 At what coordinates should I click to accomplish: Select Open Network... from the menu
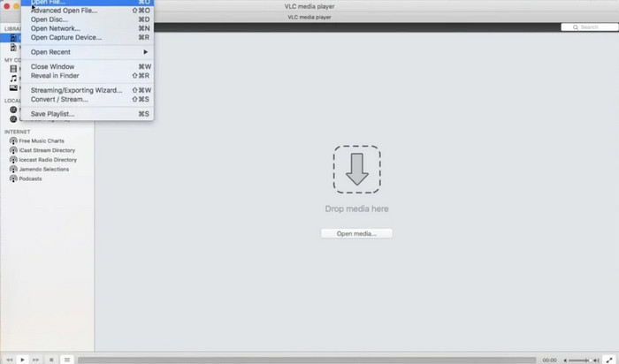coord(88,28)
